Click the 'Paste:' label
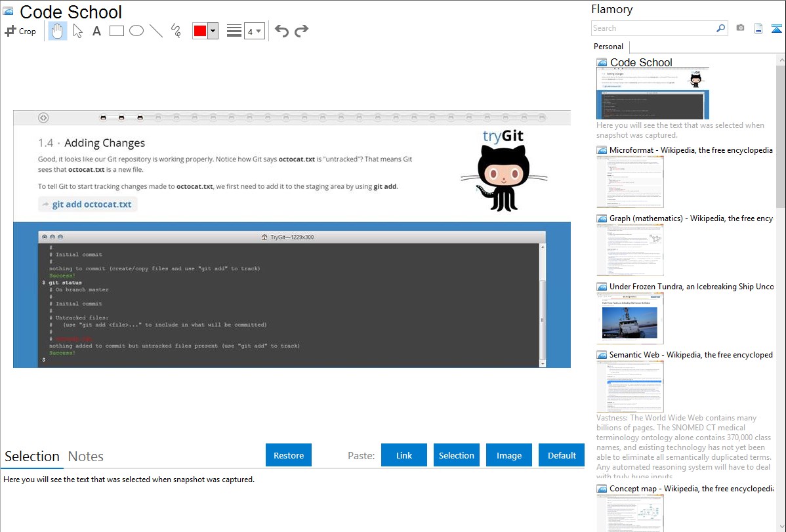The image size is (786, 532). tap(362, 456)
